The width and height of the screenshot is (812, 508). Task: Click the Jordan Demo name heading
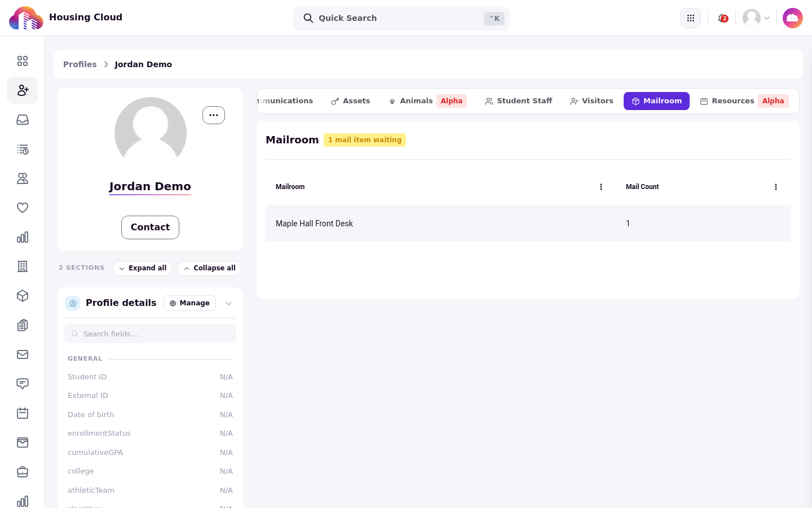point(150,186)
